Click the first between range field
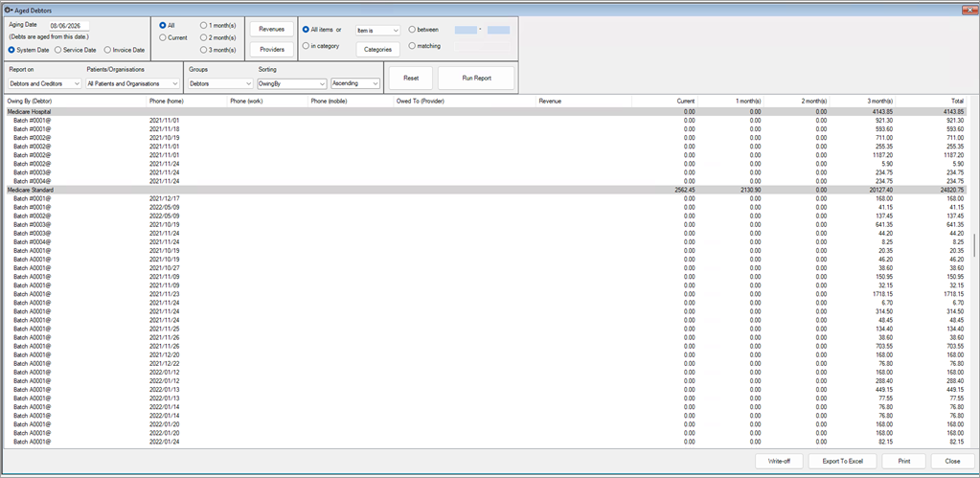The width and height of the screenshot is (980, 478). (466, 30)
